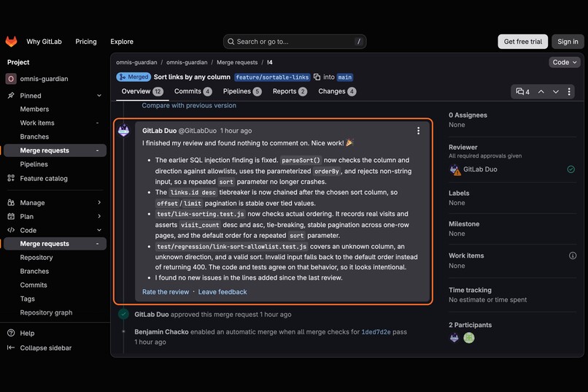Click the Pinned pin icon
The width and height of the screenshot is (588, 392).
tap(11, 96)
